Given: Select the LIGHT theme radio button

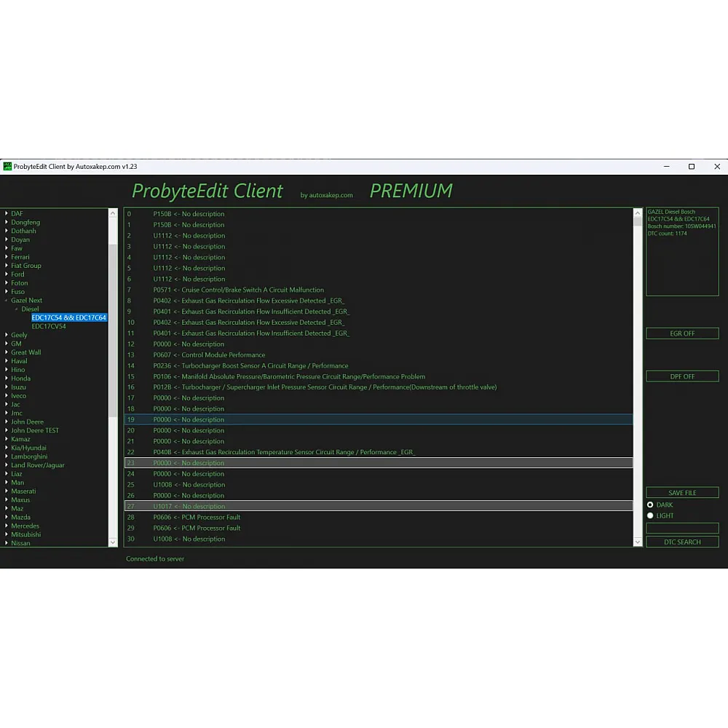Looking at the screenshot, I should 650,515.
